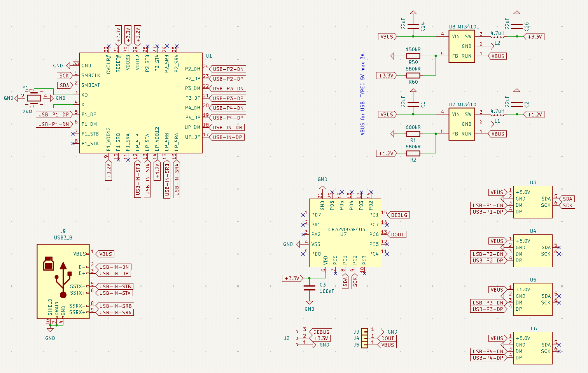Click USB-IN-DN label on J9 D- pin
588x373 pixels.
[114, 267]
